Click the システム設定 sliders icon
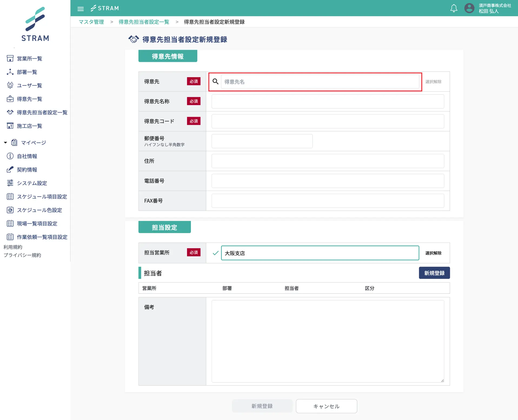This screenshot has width=518, height=420. coord(10,183)
